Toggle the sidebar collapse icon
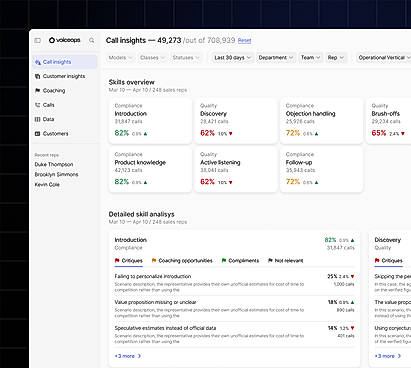The image size is (411, 368). 38,40
